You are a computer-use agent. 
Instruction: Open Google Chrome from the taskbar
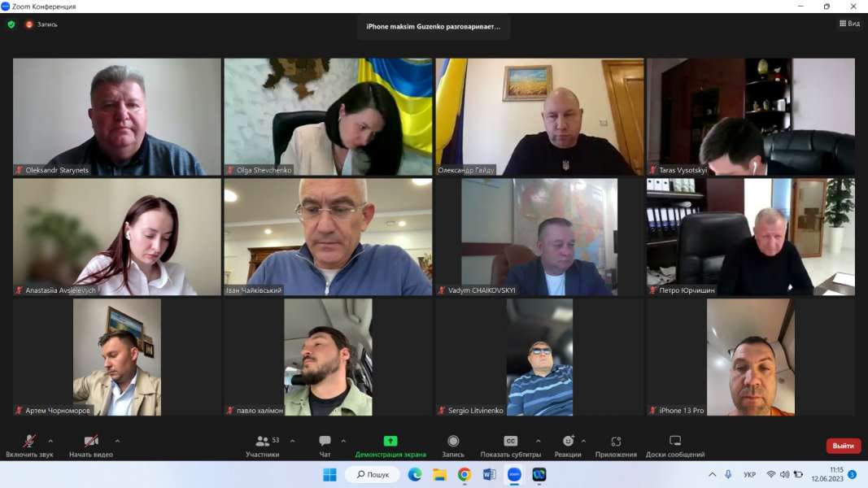click(464, 474)
